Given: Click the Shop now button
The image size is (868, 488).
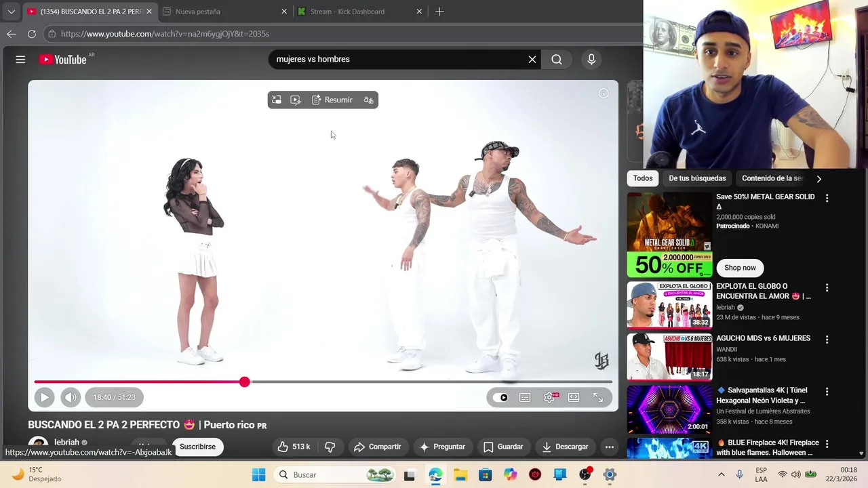Looking at the screenshot, I should (740, 268).
